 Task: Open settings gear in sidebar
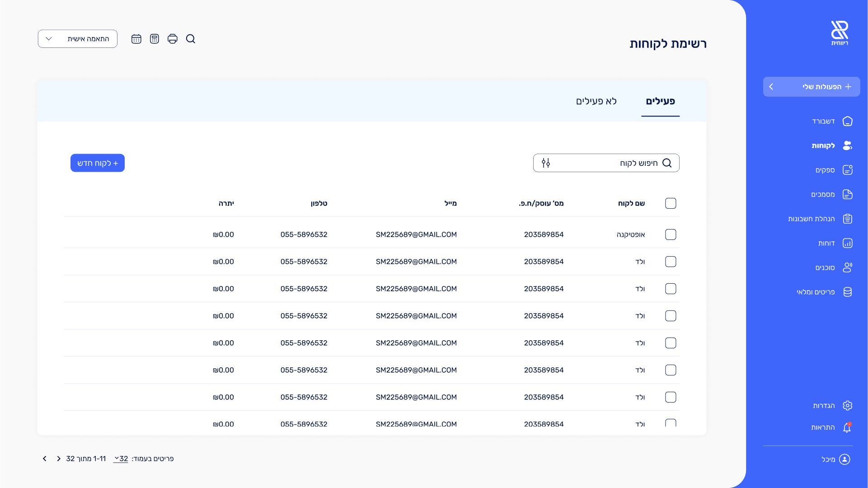pyautogui.click(x=847, y=406)
